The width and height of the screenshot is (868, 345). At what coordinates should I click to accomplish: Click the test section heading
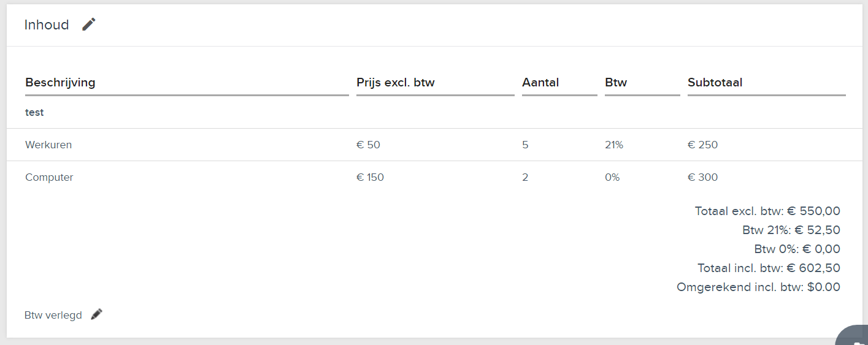click(x=34, y=113)
